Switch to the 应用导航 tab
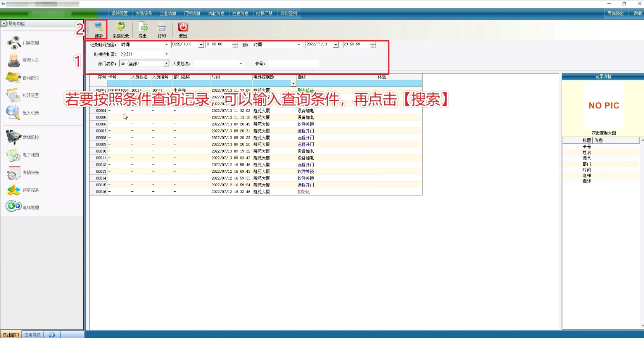This screenshot has width=644, height=338. coord(33,335)
